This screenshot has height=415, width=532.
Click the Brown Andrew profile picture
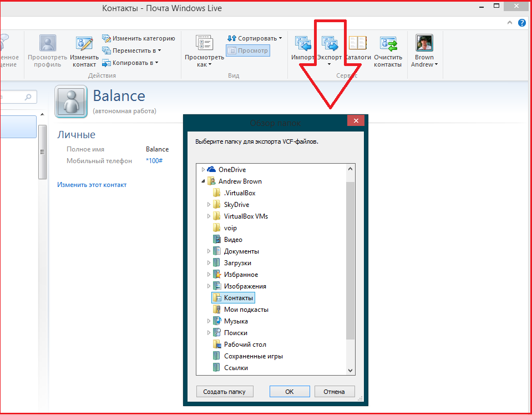[x=424, y=43]
